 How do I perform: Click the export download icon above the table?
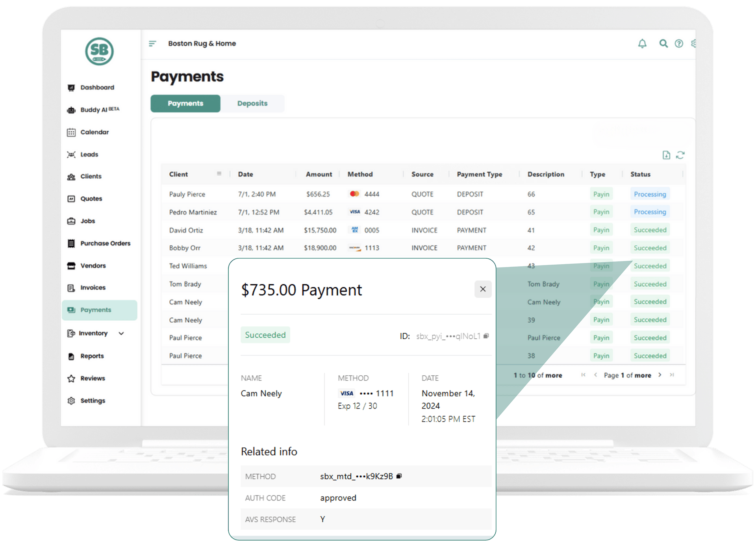tap(666, 155)
